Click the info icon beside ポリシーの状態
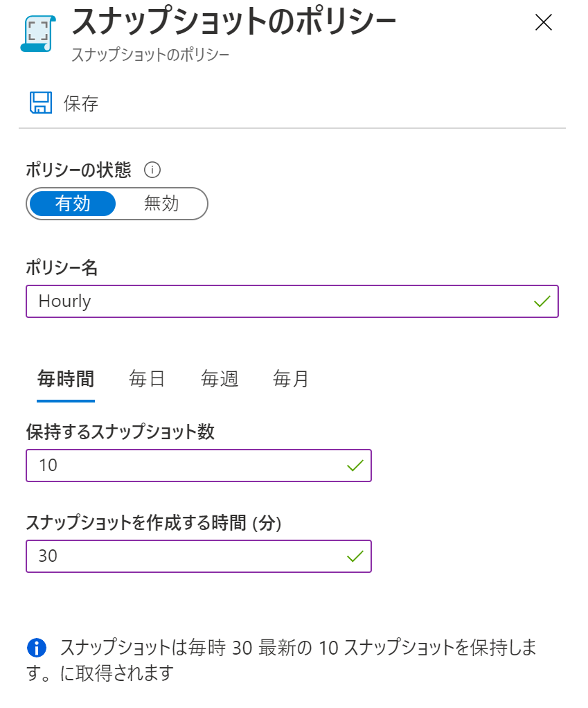588x708 pixels. [x=152, y=170]
